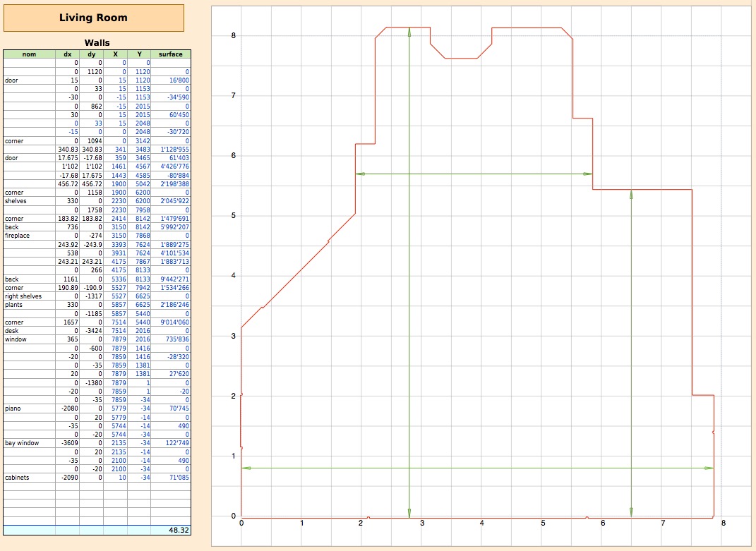The height and width of the screenshot is (551, 756).
Task: Click the surface column header
Action: pyautogui.click(x=171, y=54)
